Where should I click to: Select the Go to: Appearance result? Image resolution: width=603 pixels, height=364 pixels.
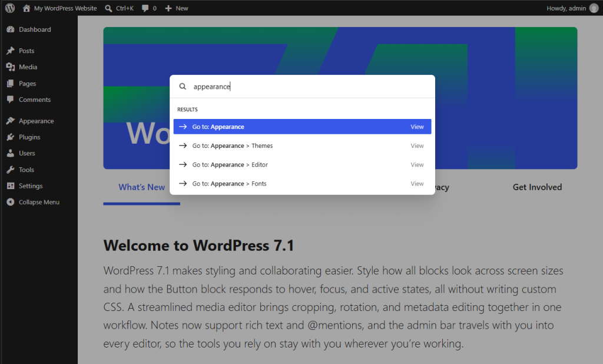click(x=302, y=127)
